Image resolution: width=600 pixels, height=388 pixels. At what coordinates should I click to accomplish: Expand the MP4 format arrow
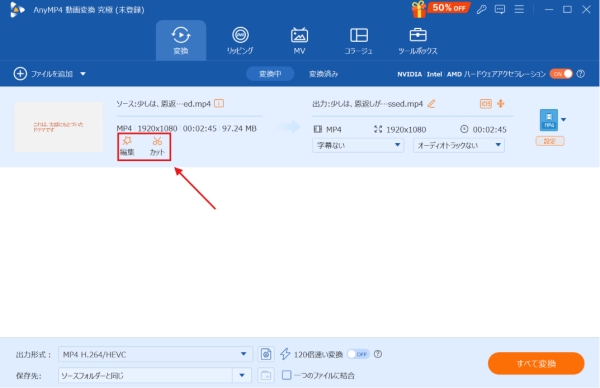tap(563, 120)
